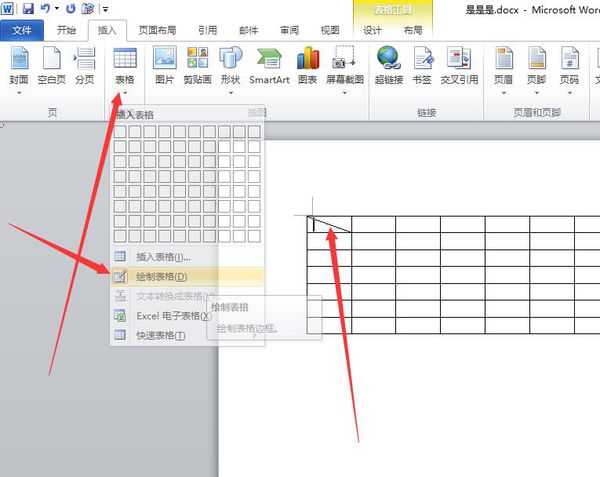The height and width of the screenshot is (477, 600).
Task: Open the 邮件 (Mailings) tab
Action: point(249,30)
